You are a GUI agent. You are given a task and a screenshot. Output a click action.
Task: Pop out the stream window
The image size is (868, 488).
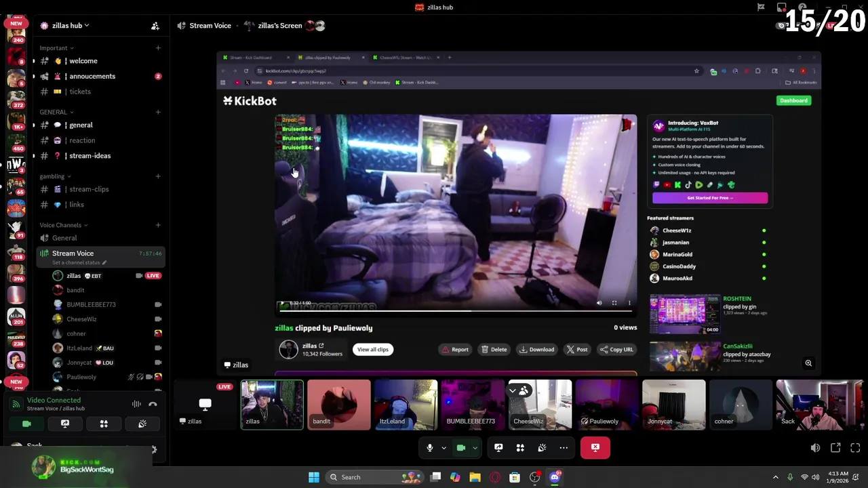pos(835,448)
